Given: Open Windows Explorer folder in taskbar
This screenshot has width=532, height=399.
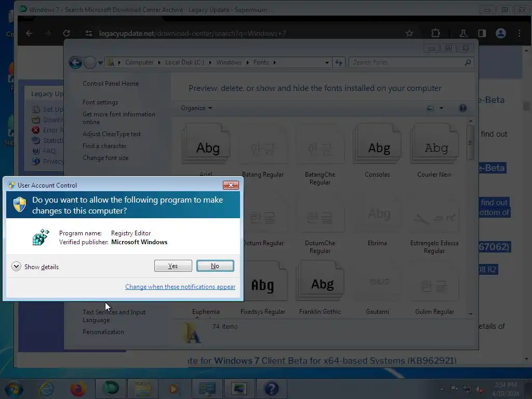Looking at the screenshot, I should click(143, 389).
